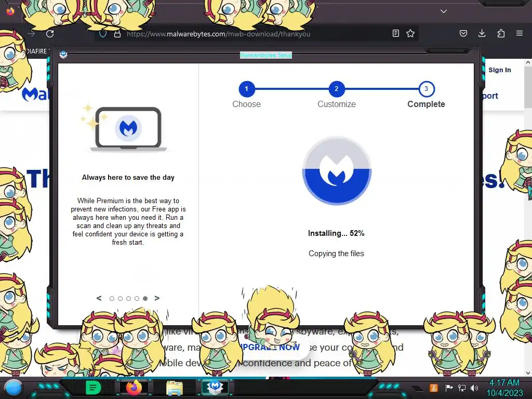Viewport: 532px width, 399px height.
Task: Go to previous carousel slide
Action: coord(99,298)
